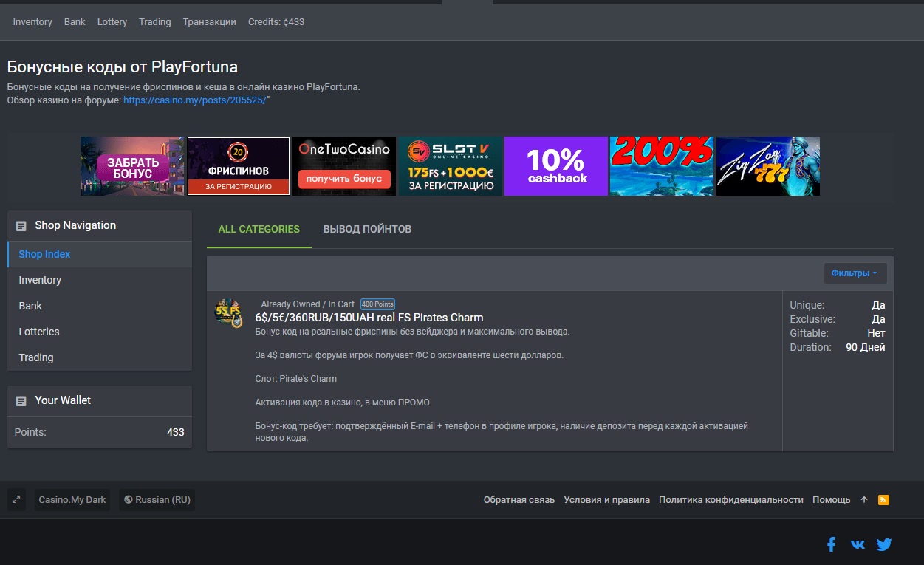The image size is (924, 565).
Task: Select Shop Index in the sidebar
Action: click(100, 254)
